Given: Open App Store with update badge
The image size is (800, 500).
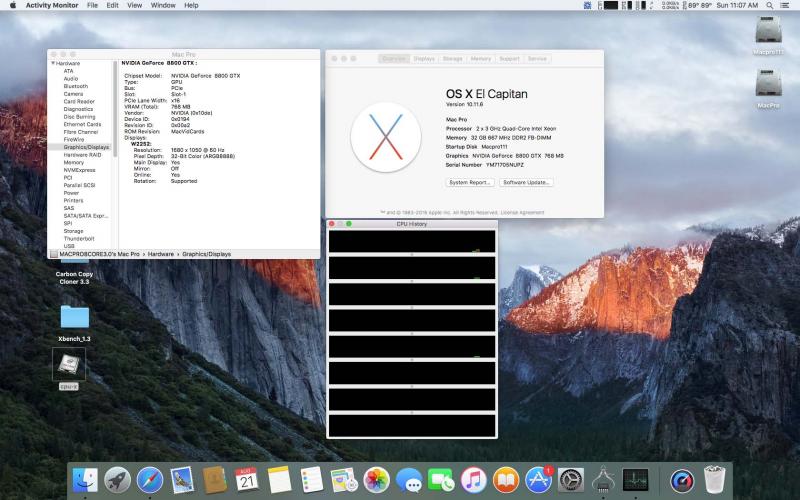Looking at the screenshot, I should tap(538, 480).
